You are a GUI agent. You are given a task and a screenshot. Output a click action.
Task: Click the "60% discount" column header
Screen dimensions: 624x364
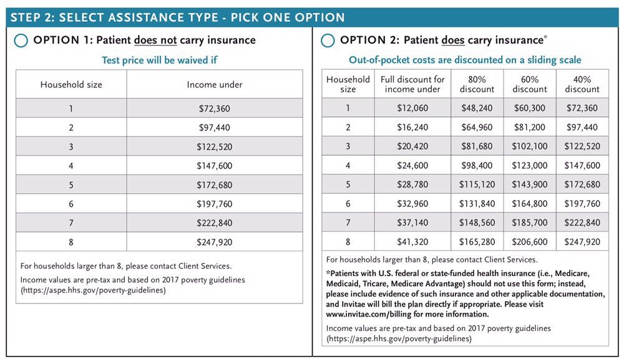click(529, 84)
